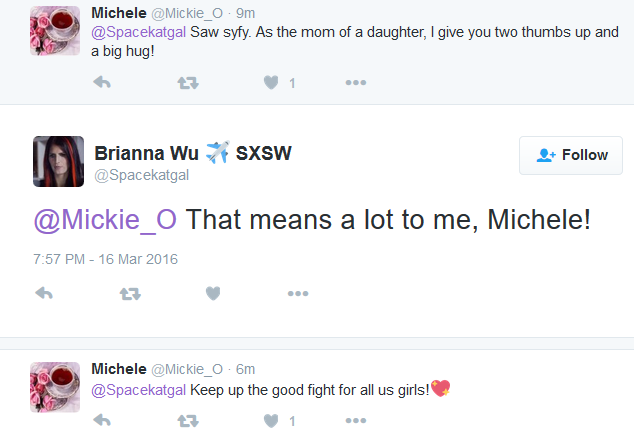Open the @Spacekatgal handle under Brianna Wu

[142, 175]
